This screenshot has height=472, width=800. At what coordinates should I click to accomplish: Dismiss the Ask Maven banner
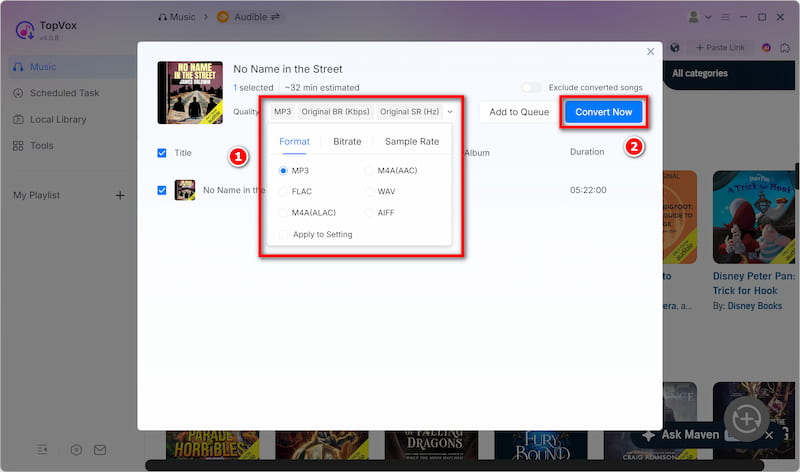point(769,435)
